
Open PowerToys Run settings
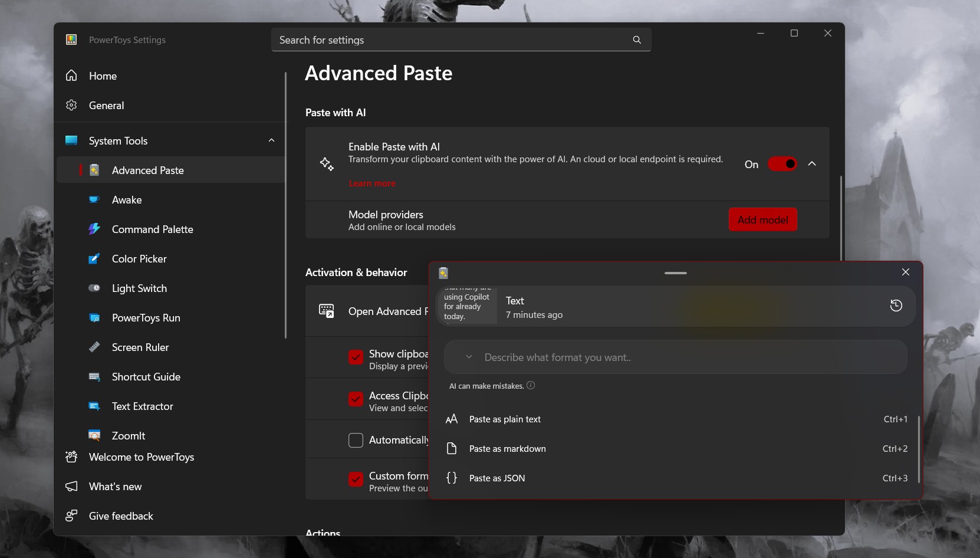coord(146,317)
